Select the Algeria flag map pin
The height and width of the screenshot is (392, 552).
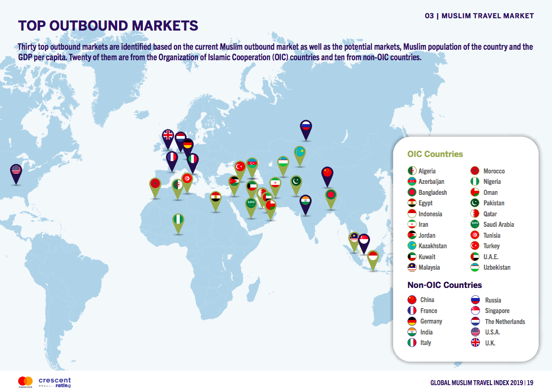[177, 189]
